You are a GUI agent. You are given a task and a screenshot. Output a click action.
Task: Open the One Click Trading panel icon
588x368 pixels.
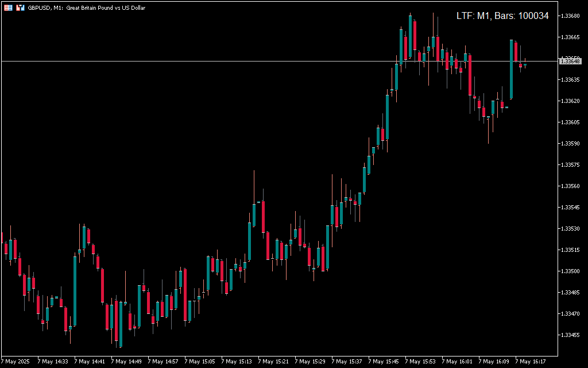pyautogui.click(x=8, y=8)
